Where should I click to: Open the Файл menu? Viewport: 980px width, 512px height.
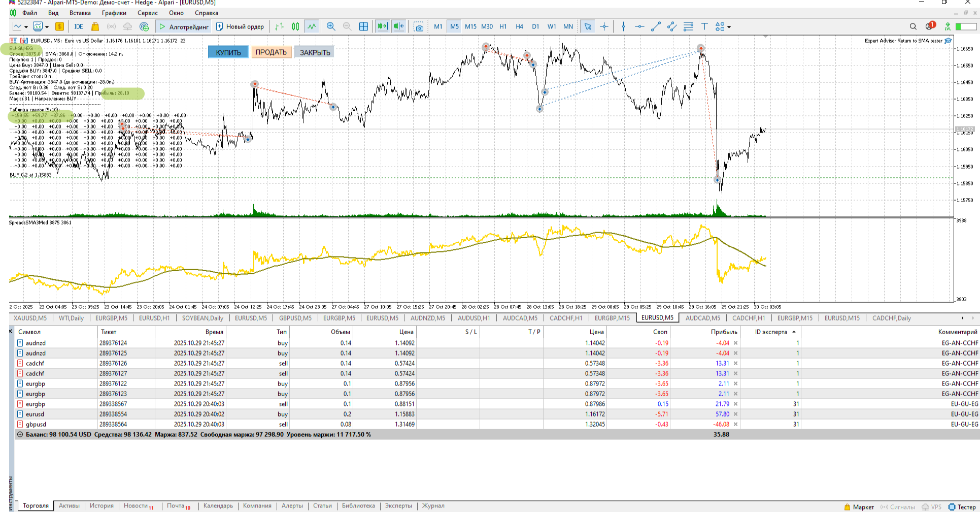30,13
